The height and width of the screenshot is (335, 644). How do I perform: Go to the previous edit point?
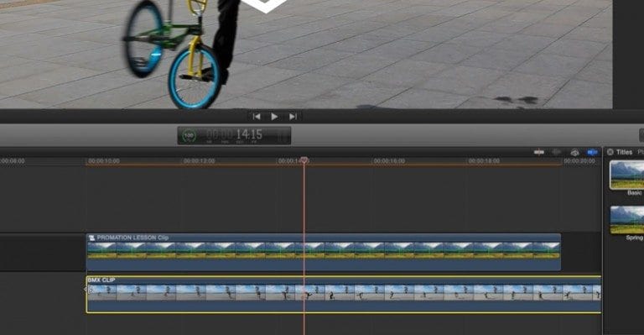point(257,117)
